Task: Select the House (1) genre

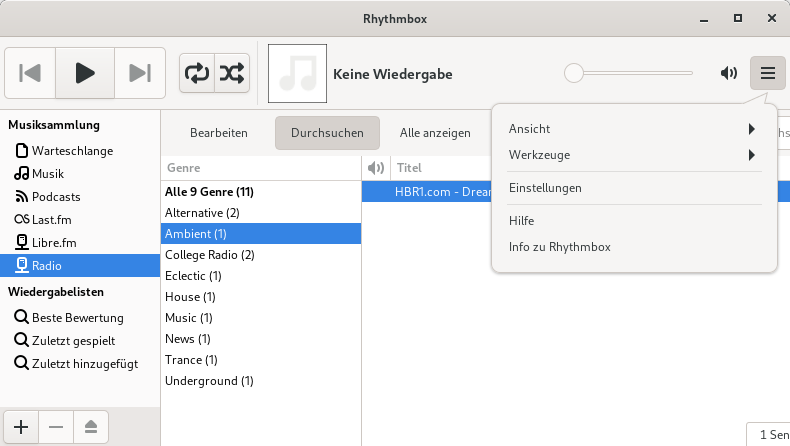Action: click(261, 297)
